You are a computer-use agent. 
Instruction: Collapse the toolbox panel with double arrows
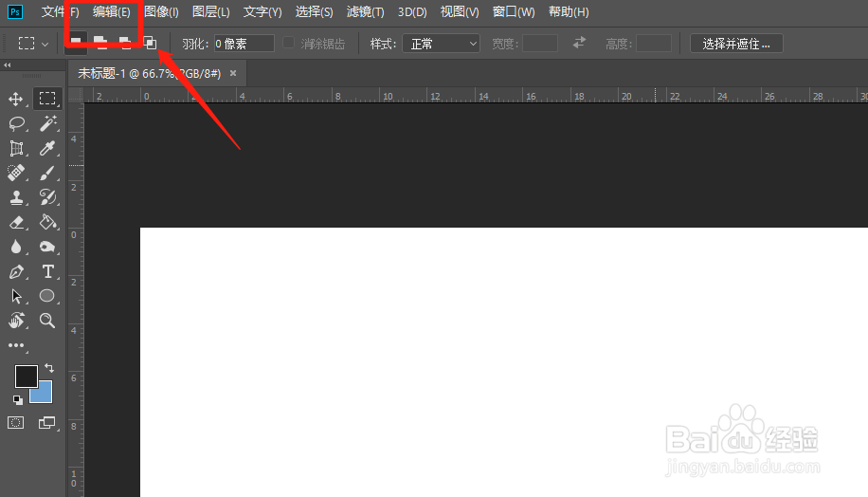pos(8,64)
